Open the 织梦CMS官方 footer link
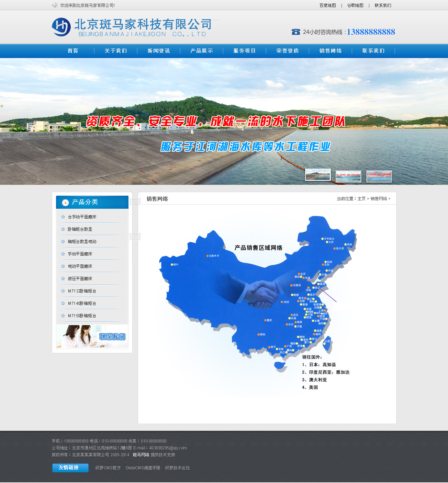The image size is (448, 483). 108,468
